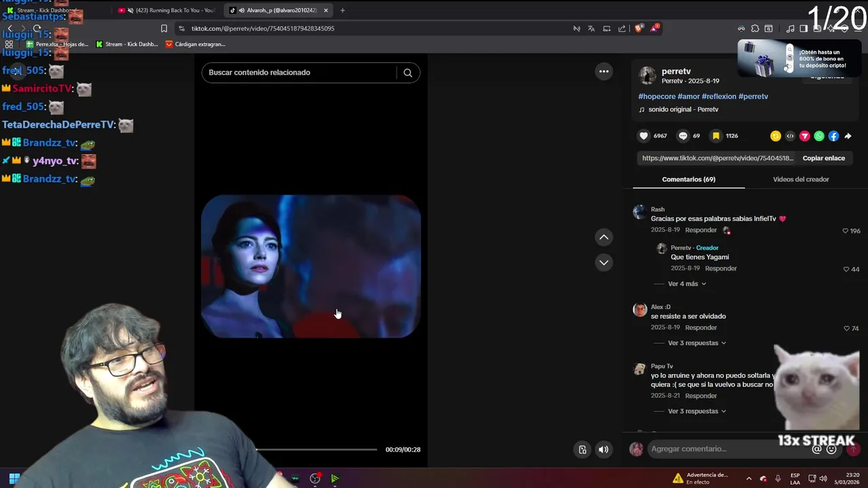Click the music note media control icon
Image resolution: width=868 pixels, height=488 pixels.
pyautogui.click(x=790, y=28)
